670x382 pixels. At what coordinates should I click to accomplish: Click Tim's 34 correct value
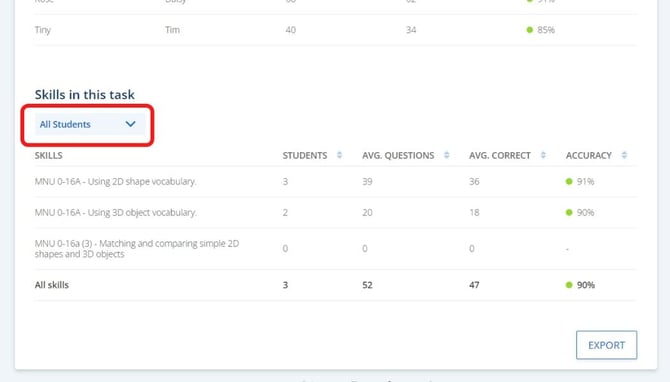coord(411,30)
